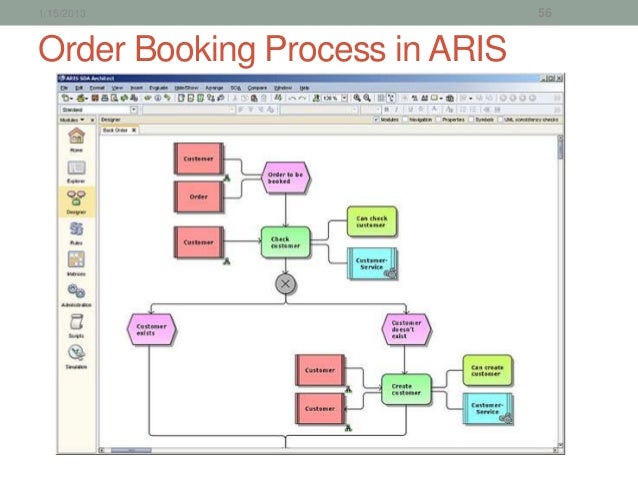Click the redo arrow icon
The height and width of the screenshot is (479, 638).
click(302, 98)
